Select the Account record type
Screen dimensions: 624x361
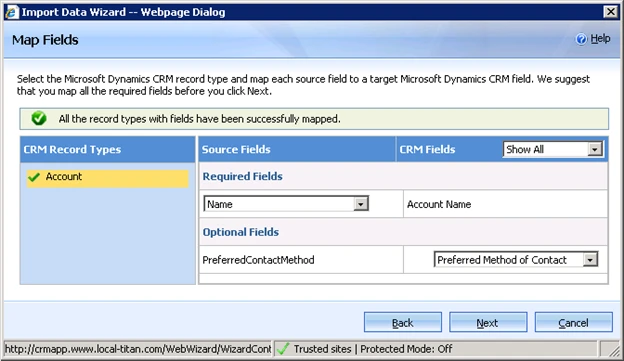click(x=107, y=178)
